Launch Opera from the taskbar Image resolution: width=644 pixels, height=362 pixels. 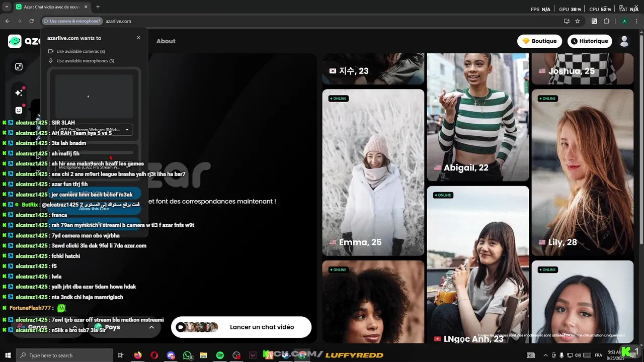pyautogui.click(x=154, y=355)
